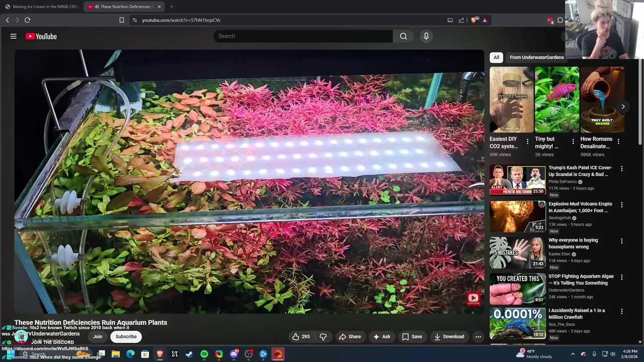Open the Tiny but mighty short
The width and height of the screenshot is (644, 362).
coord(556,100)
